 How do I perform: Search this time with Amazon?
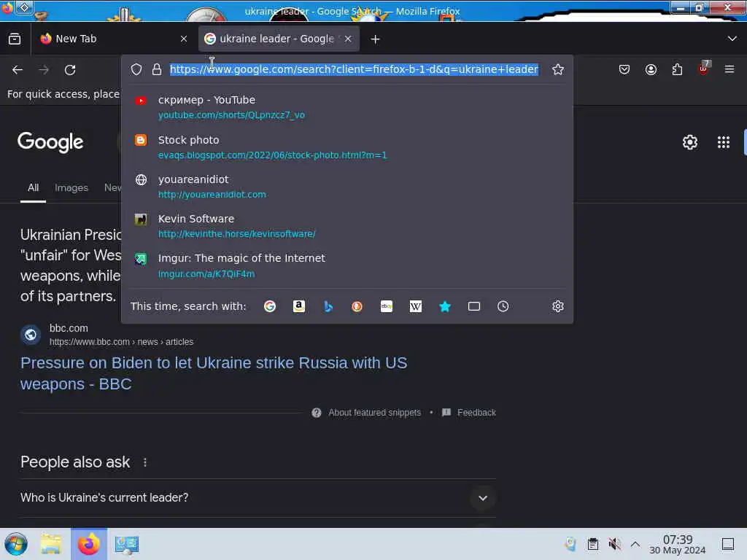coord(298,306)
